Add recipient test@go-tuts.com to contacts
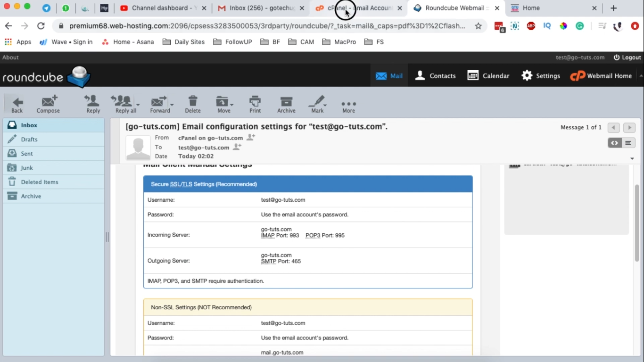Viewport: 644px width, 362px height. (x=237, y=147)
